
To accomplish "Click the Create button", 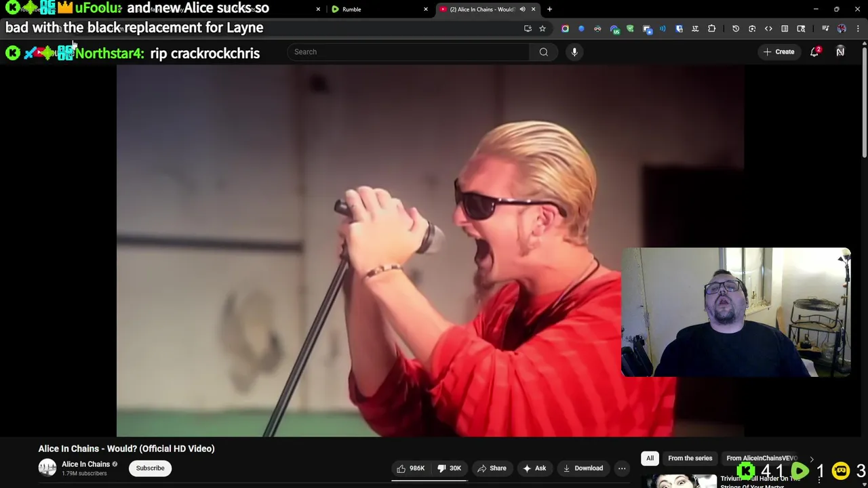I will coord(778,52).
